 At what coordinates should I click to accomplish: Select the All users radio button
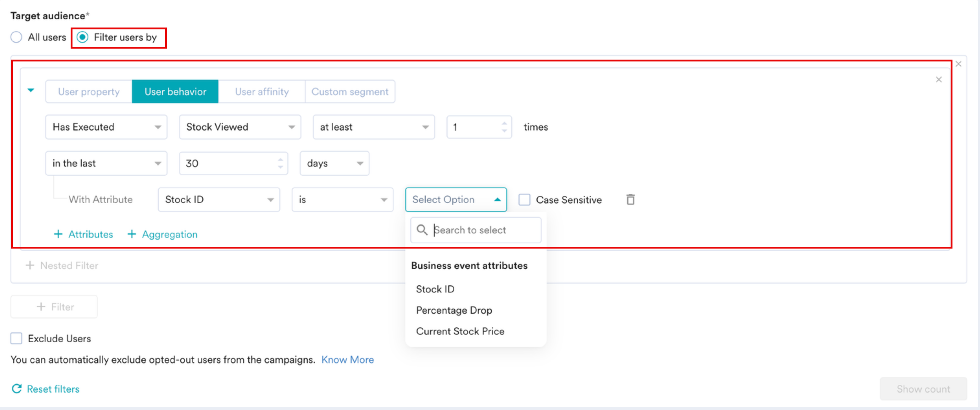coord(17,37)
